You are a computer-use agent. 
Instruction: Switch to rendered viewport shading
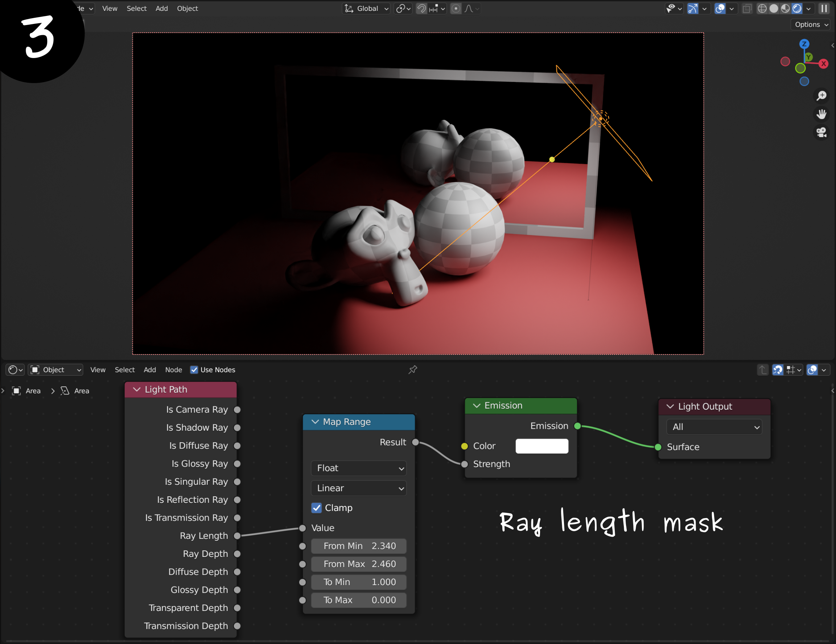[x=797, y=8]
